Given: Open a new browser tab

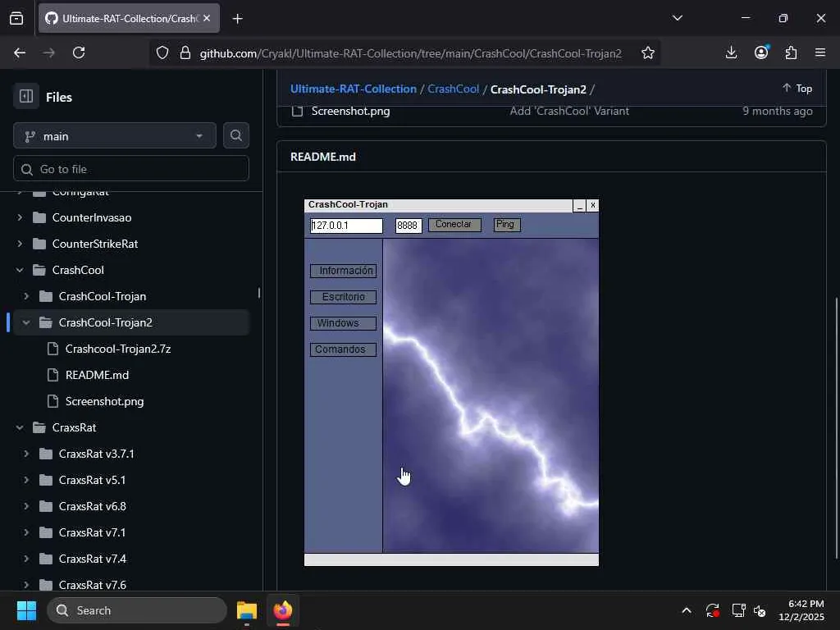Looking at the screenshot, I should pos(237,19).
